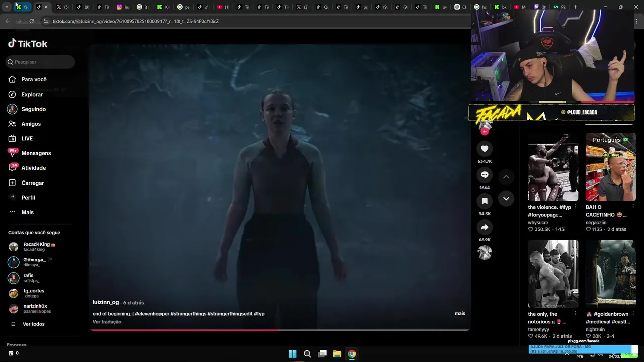
Task: Open the Atividade notifications
Action: 27,168
